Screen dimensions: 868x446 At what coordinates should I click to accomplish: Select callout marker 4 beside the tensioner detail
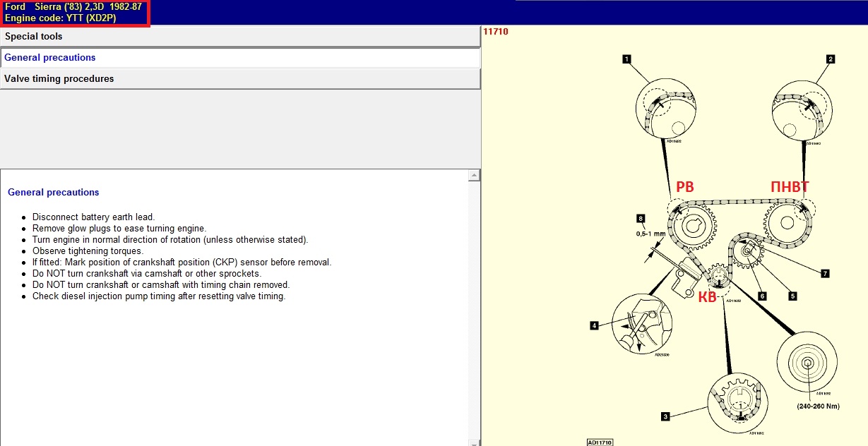pyautogui.click(x=595, y=325)
